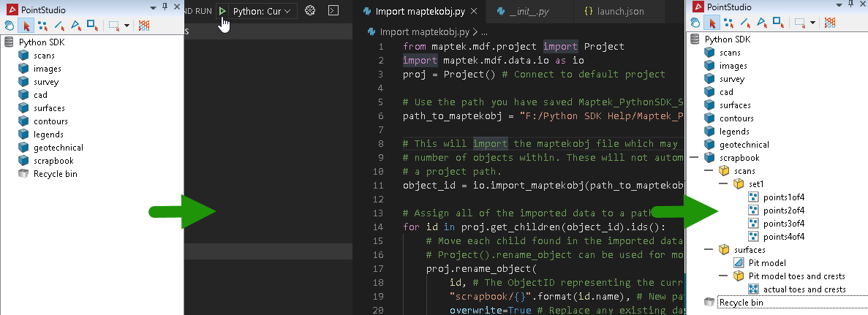Screen dimensions: 868x315
Task: Open the debug console terminal icon
Action: (x=333, y=10)
